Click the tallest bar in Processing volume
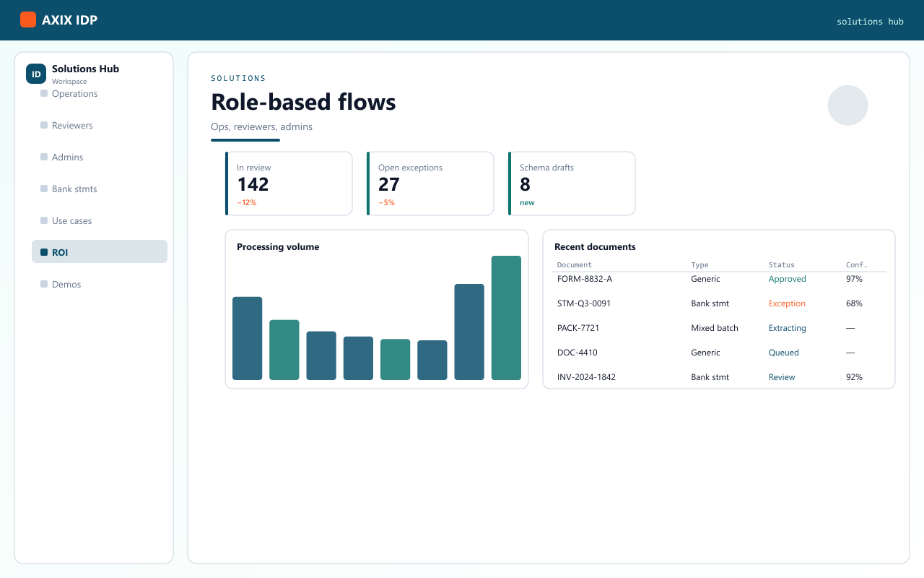 tap(506, 318)
